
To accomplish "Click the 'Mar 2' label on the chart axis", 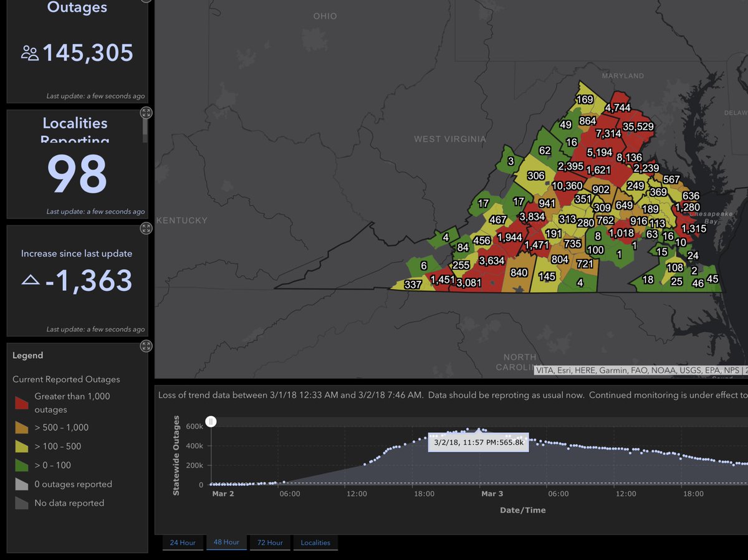I will coord(223,494).
